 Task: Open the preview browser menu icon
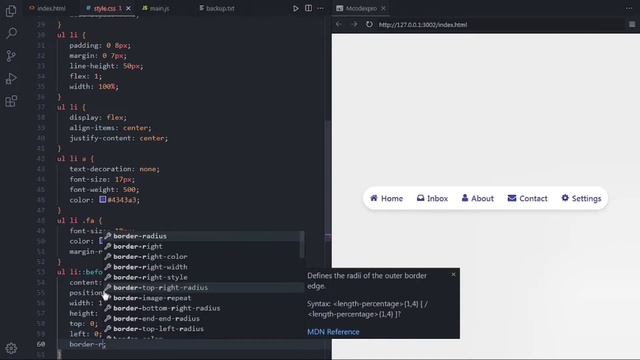click(x=632, y=24)
